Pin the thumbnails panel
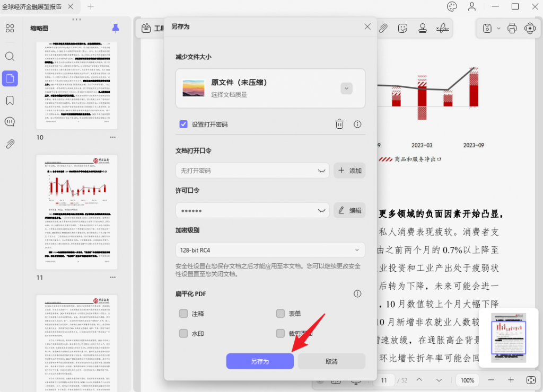This screenshot has width=543, height=392. pyautogui.click(x=116, y=29)
